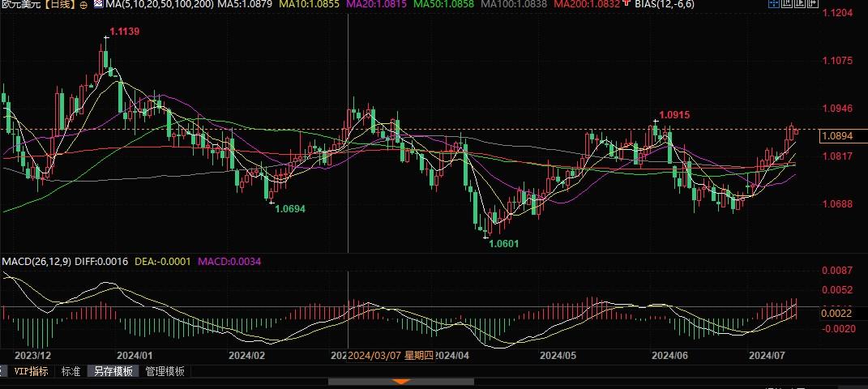Click the DEA:-0.0001 value
This screenshot has height=389, width=868.
click(x=164, y=261)
